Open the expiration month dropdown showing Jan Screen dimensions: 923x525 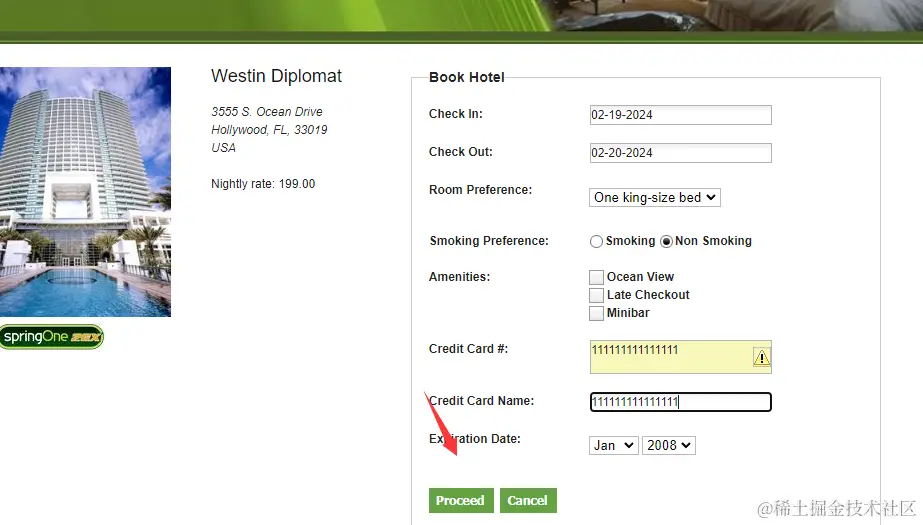click(x=613, y=446)
